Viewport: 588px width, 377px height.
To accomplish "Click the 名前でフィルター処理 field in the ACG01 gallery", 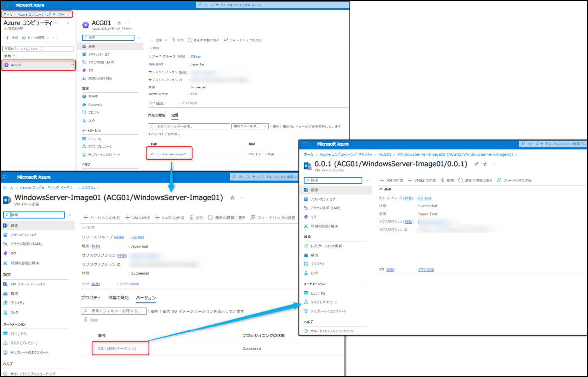I will [189, 126].
